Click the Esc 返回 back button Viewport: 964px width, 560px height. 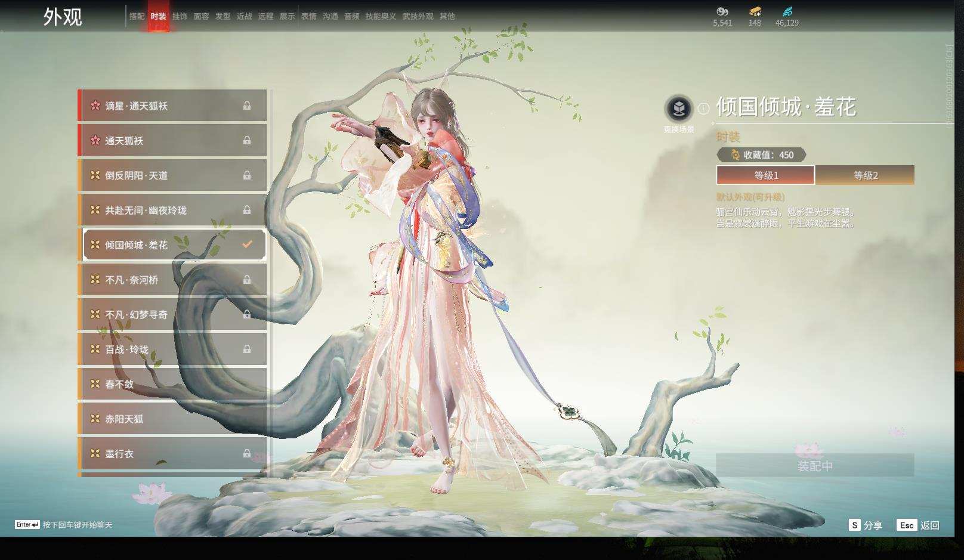(x=919, y=525)
